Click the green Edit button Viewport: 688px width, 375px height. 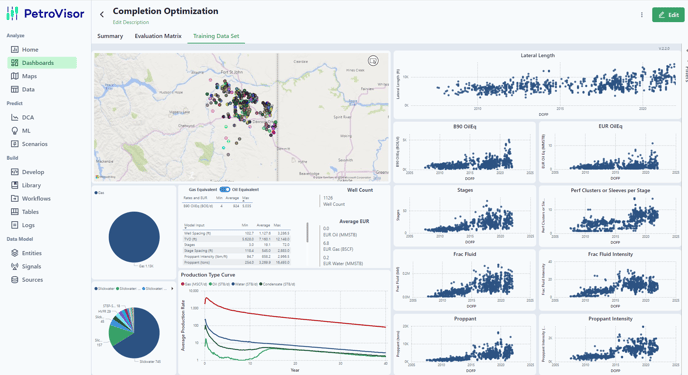pos(668,15)
